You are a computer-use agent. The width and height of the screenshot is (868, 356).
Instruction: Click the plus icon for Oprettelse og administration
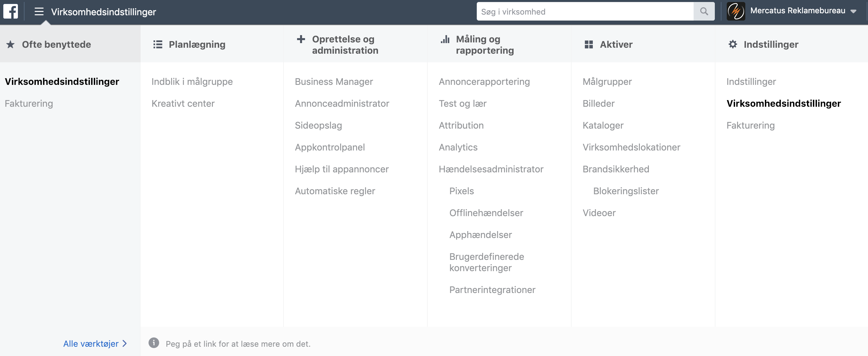point(300,39)
